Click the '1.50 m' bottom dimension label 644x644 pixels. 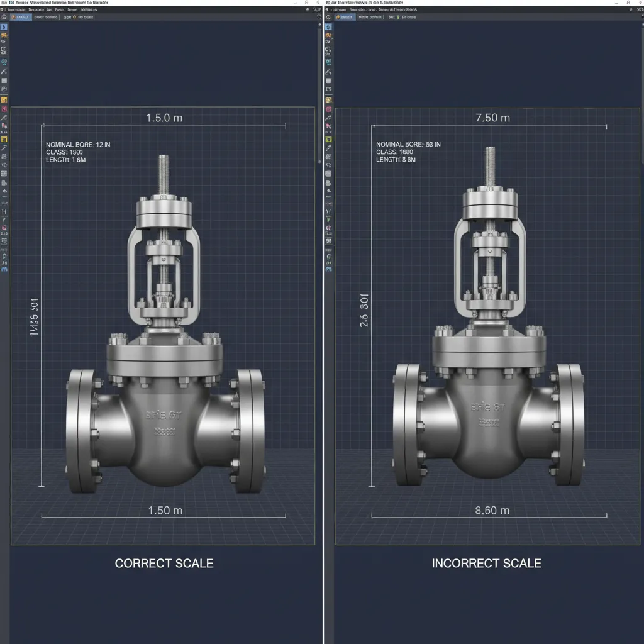[165, 510]
